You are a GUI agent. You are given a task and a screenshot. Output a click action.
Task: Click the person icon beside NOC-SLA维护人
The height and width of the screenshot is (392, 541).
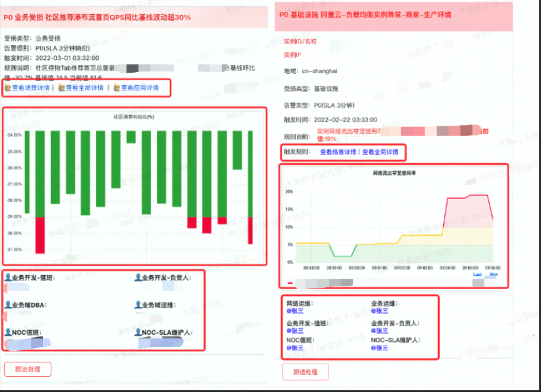[137, 333]
